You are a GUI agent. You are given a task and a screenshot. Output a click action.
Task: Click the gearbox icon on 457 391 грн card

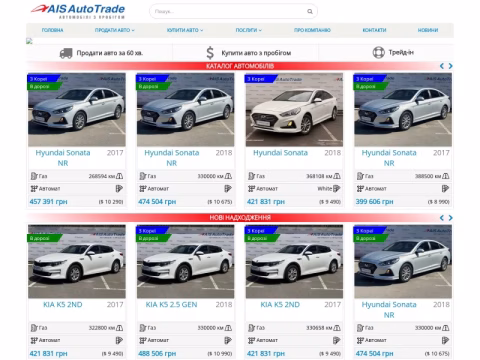34,189
